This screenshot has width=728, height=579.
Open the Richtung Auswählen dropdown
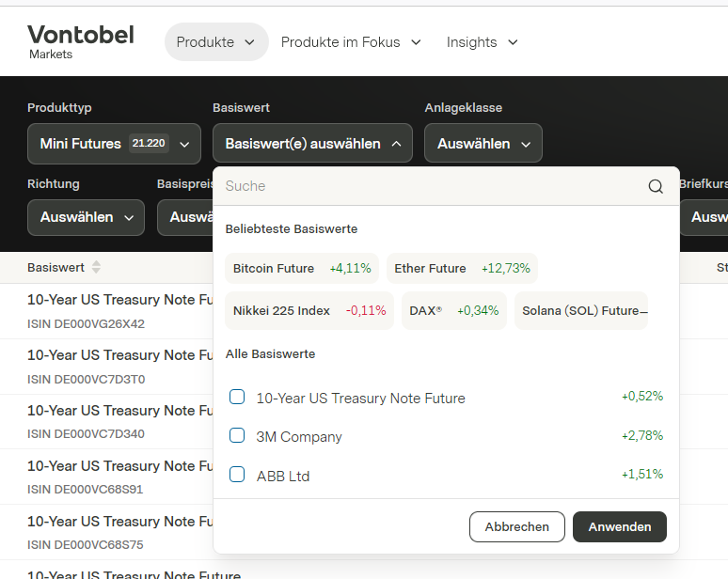(86, 217)
